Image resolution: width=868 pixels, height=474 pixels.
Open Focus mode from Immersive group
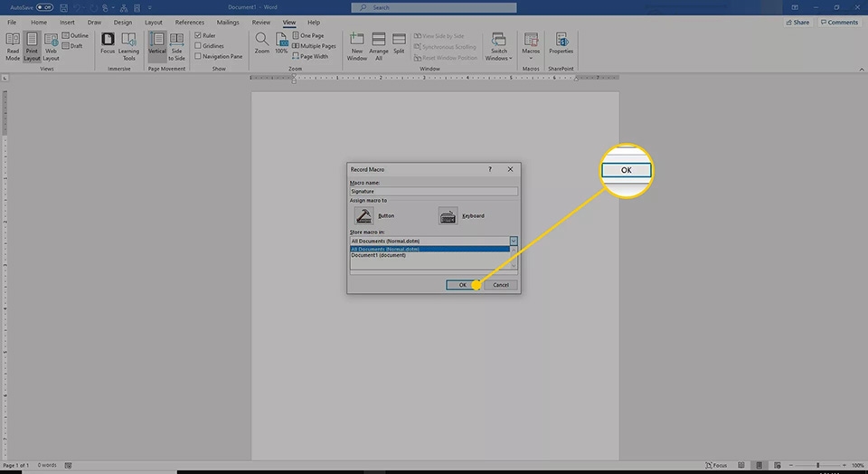[108, 43]
